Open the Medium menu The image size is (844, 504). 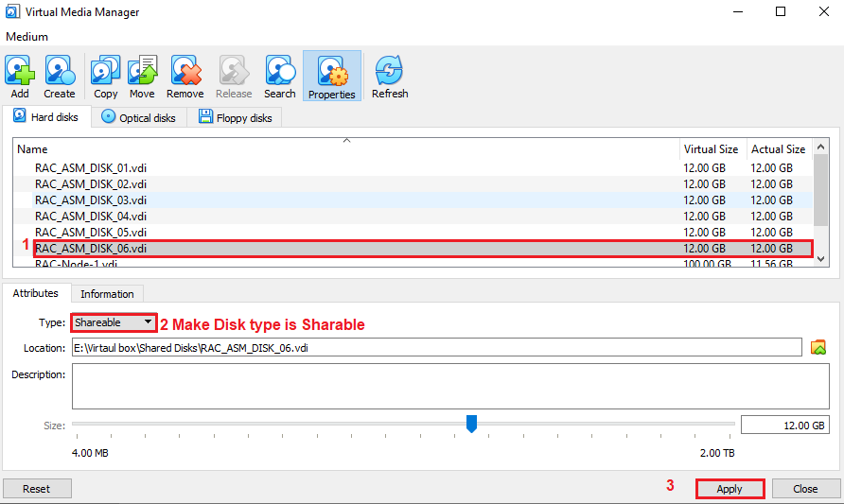[x=26, y=37]
